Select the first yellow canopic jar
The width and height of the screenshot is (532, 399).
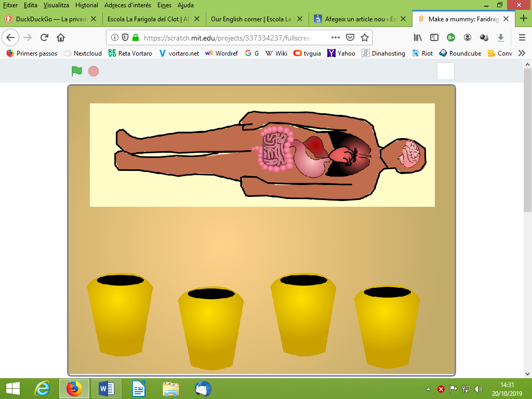[x=120, y=314]
